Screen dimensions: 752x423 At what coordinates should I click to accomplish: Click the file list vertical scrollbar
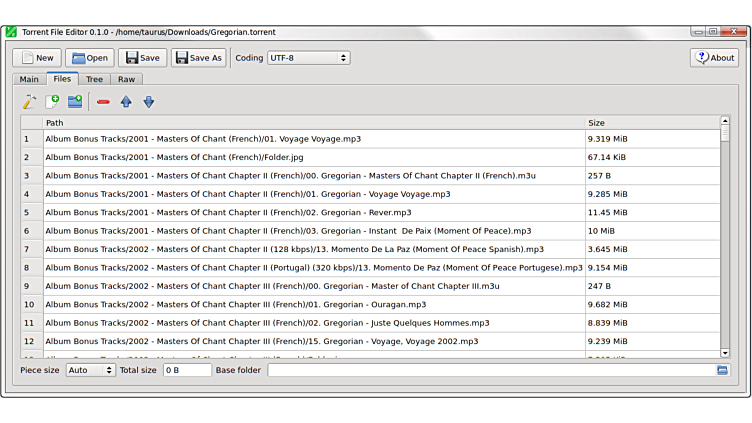[725, 240]
